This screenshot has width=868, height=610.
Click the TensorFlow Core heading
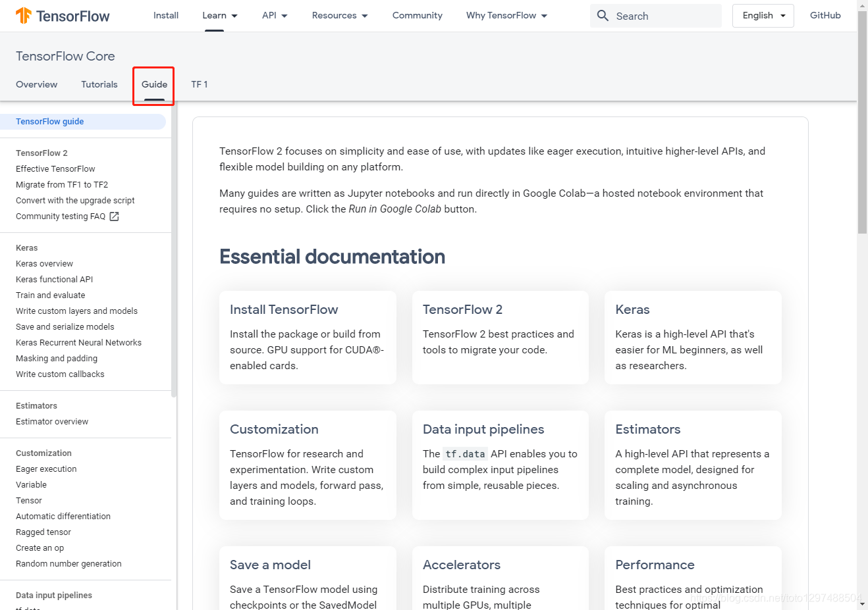coord(65,56)
